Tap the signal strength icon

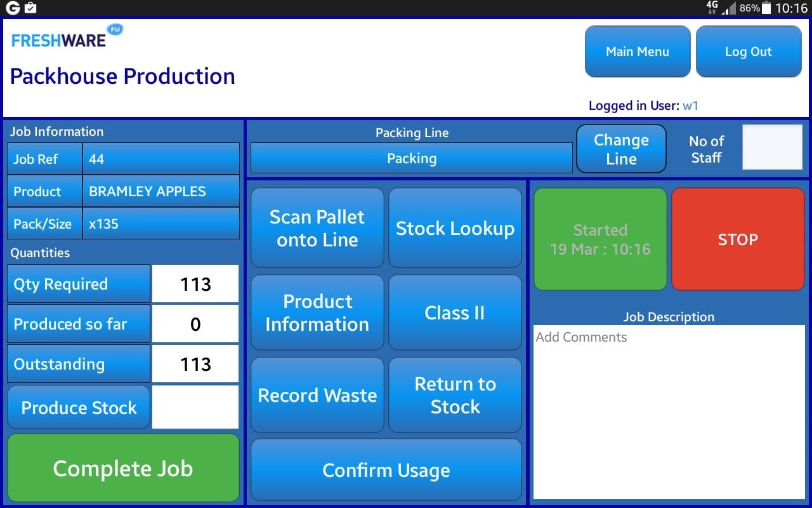(x=728, y=8)
